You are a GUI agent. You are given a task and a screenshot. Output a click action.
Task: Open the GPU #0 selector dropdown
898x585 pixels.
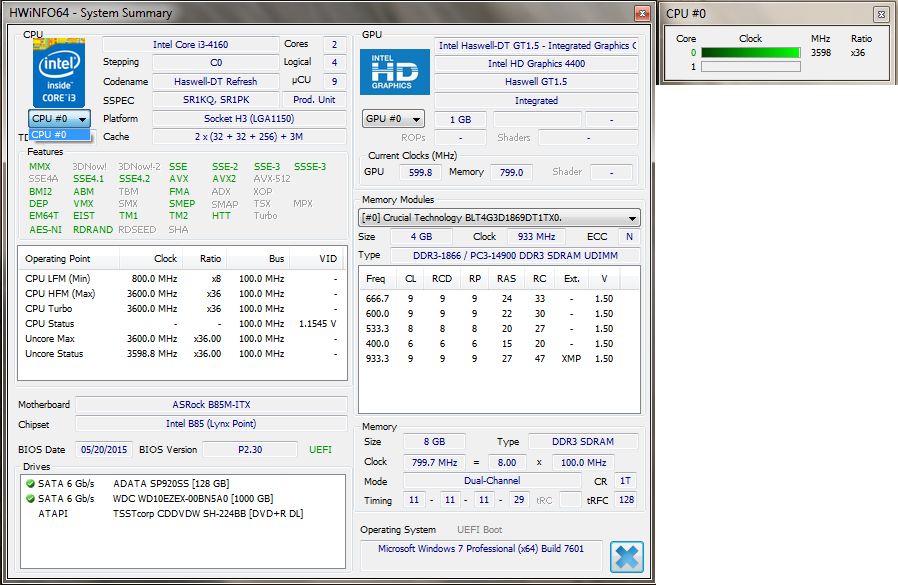pos(393,119)
